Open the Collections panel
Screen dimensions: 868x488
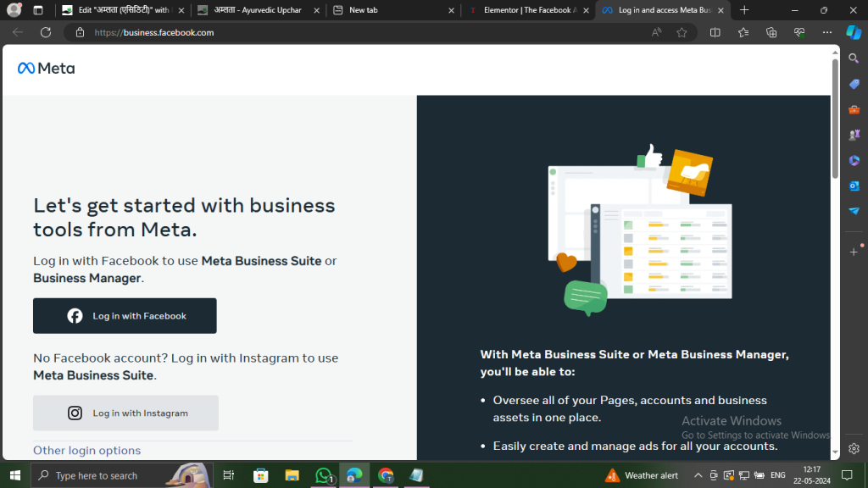pos(771,33)
